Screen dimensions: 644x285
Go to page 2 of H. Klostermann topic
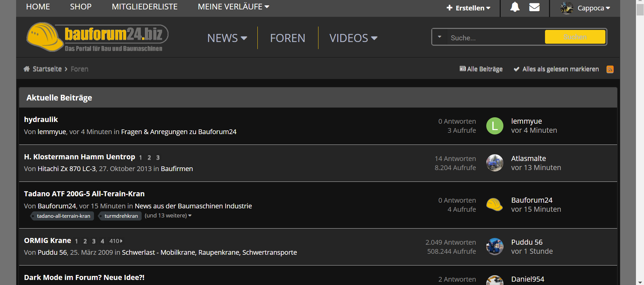click(149, 157)
